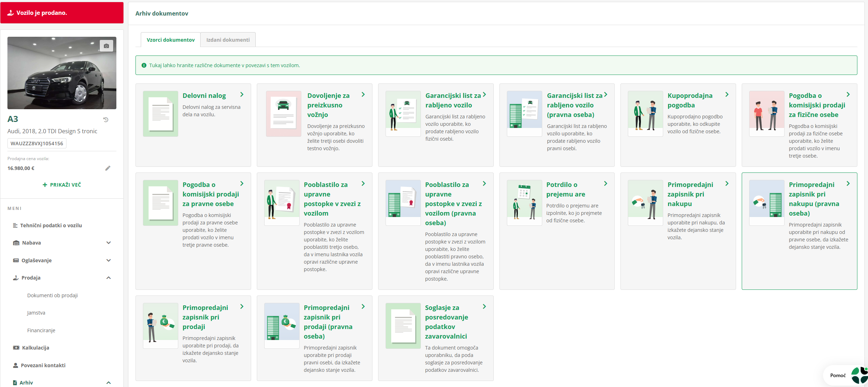This screenshot has width=868, height=387.
Task: Click the Potrdilo o prejemu are illustration
Action: [x=524, y=203]
